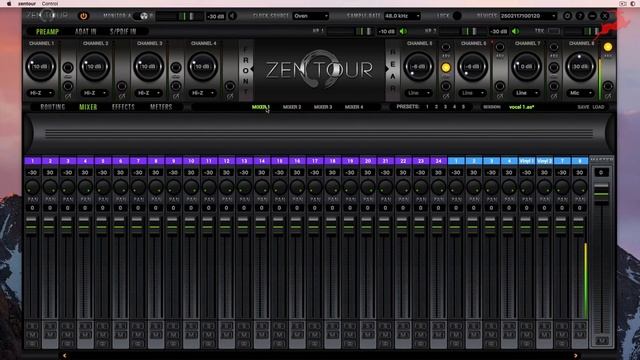Viewport: 640px width, 360px height.
Task: Toggle 48V phantom power on Channel 5
Action: tap(446, 47)
